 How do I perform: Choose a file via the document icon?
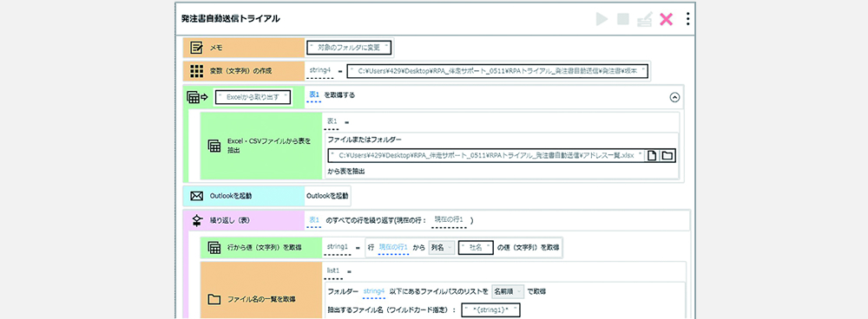(x=653, y=156)
